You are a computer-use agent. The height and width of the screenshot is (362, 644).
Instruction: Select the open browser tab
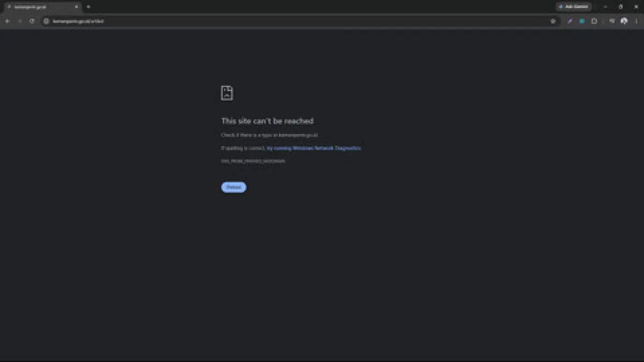click(42, 7)
